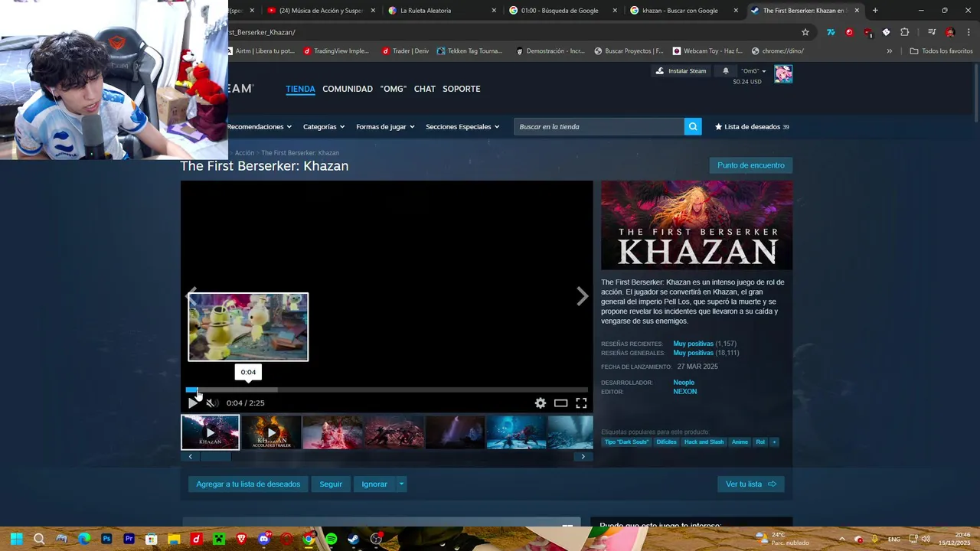Open TradingView extension icon

(831, 32)
